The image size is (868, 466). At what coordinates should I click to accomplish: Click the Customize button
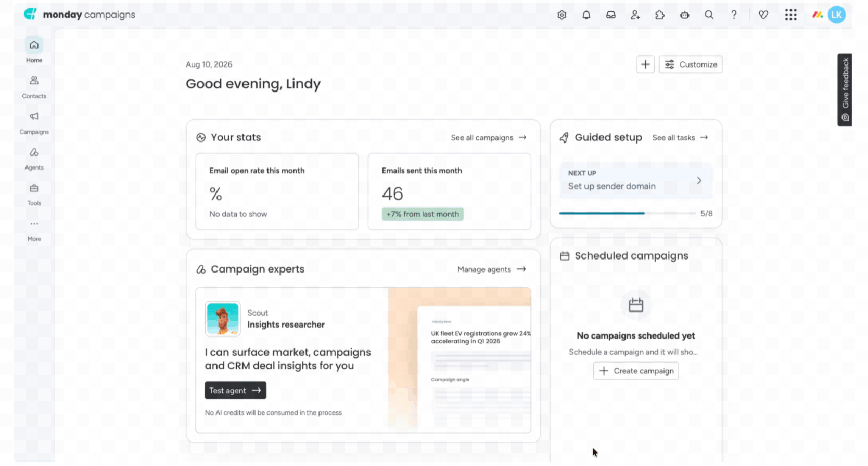pyautogui.click(x=691, y=64)
